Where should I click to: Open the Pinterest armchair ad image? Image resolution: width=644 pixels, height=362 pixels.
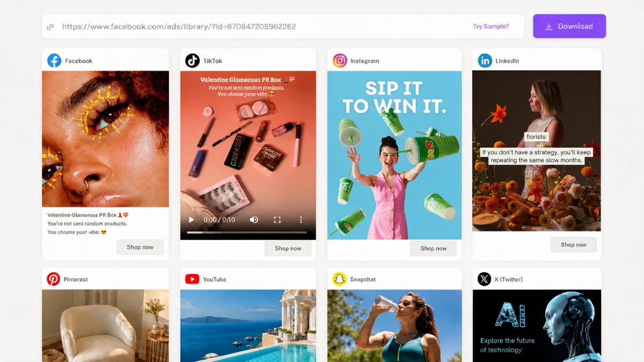105,325
